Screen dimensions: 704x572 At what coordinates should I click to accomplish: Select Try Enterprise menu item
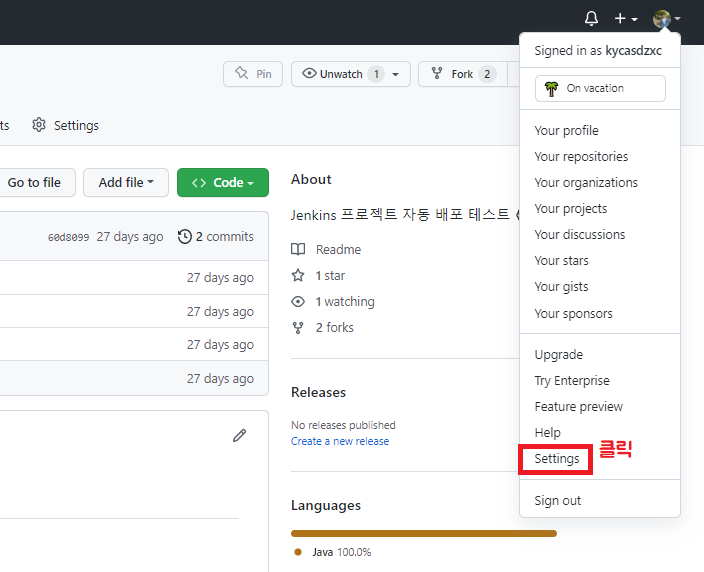(572, 381)
